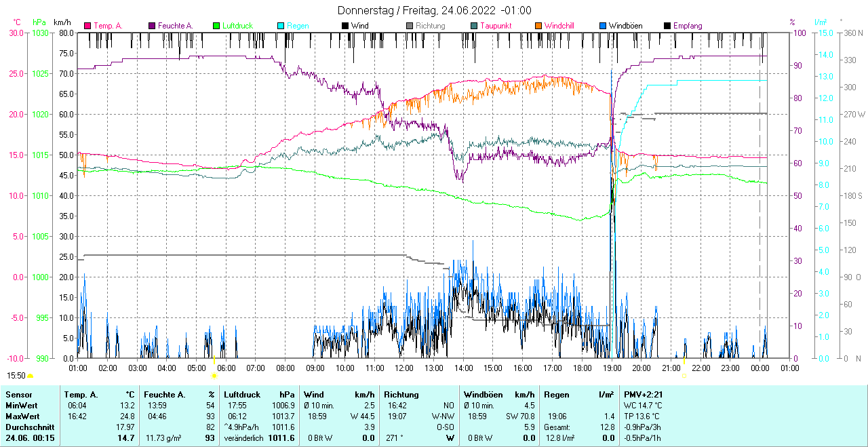Screen dimensions: 868x447
Task: Click the yellow sunrise marker near 05:00
Action: (214, 375)
